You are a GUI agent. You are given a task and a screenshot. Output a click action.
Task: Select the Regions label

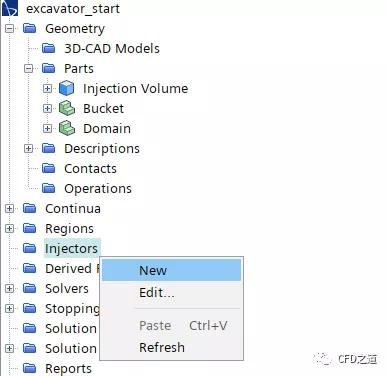tap(69, 229)
